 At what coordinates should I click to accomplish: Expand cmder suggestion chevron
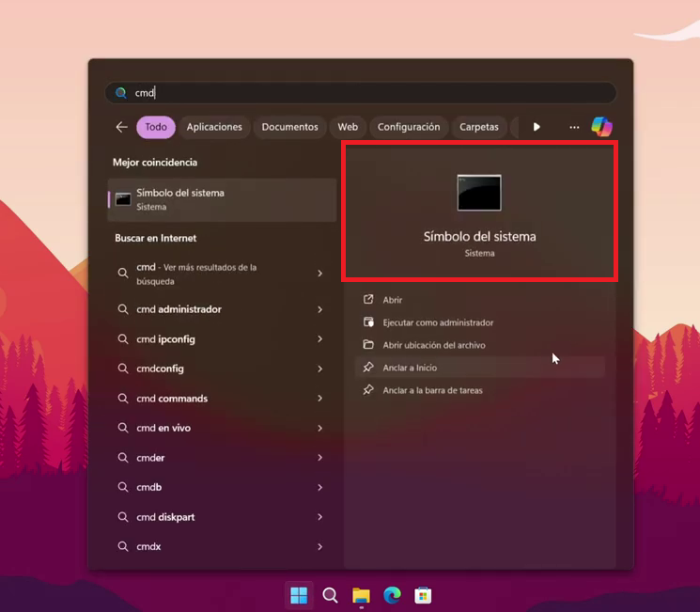pos(320,458)
